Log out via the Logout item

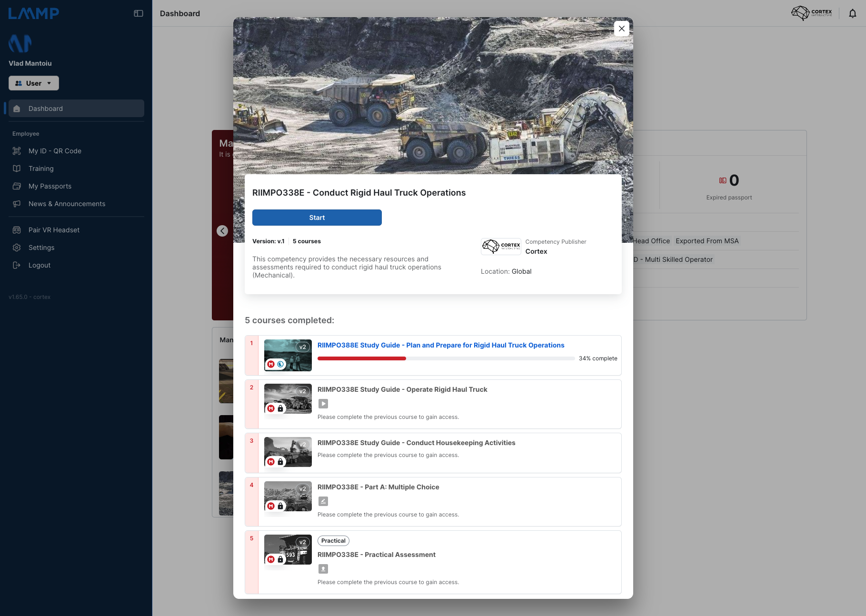tap(76, 265)
